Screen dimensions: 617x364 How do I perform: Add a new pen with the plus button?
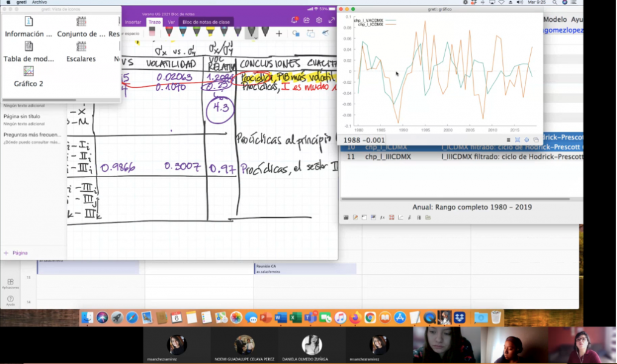click(x=278, y=33)
